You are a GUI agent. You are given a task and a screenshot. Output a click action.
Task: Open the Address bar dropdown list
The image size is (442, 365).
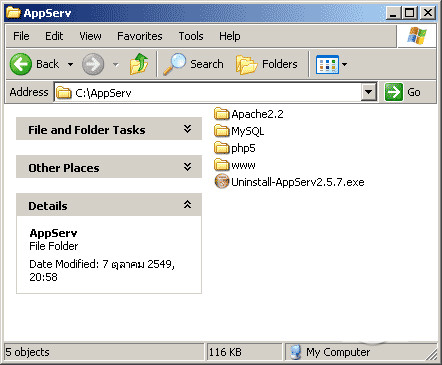point(369,92)
